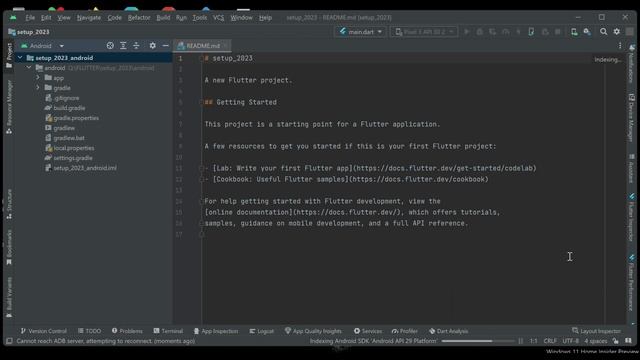Viewport: 640px width, 360px height.
Task: Click the 1:1 cursor position indicator
Action: (x=533, y=341)
